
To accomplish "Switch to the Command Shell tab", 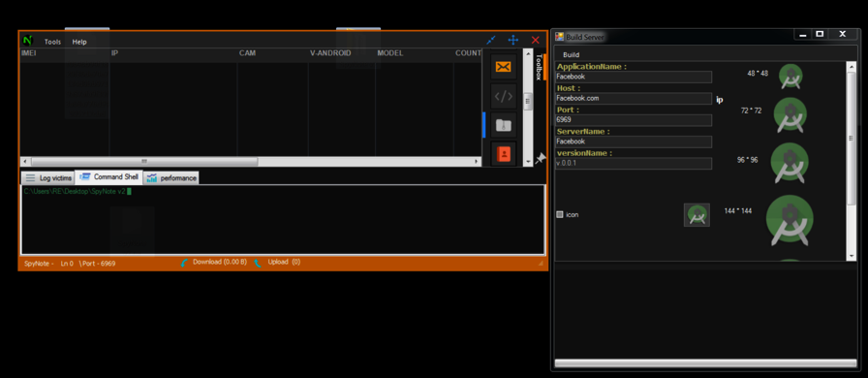I will [x=109, y=176].
